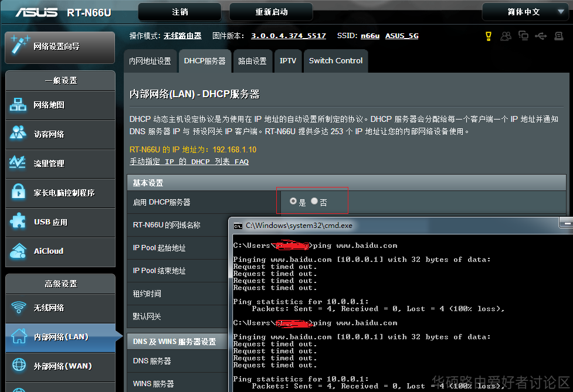Click the WINS 服务器 label
Viewport: 573px width, 392px height.
[154, 384]
